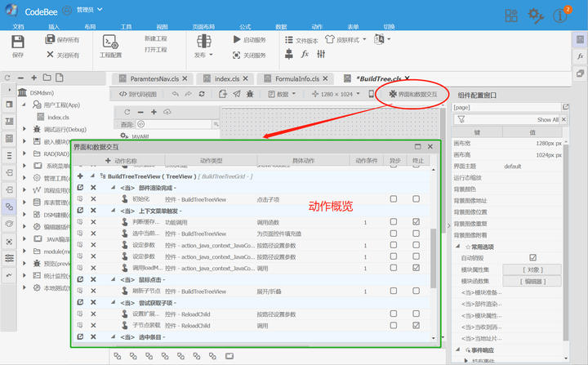This screenshot has height=365, width=588.
Task: Uncheck 终止 for 调用loadM row
Action: pyautogui.click(x=416, y=268)
